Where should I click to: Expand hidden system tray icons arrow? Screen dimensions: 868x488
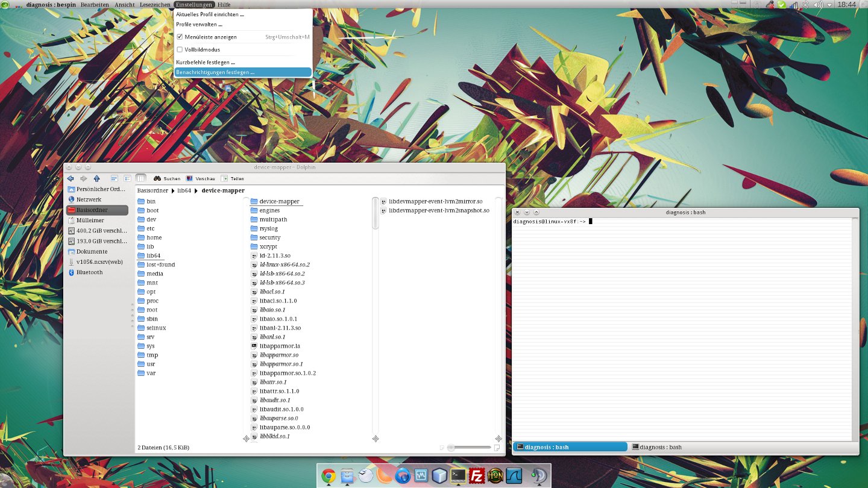click(x=830, y=4)
